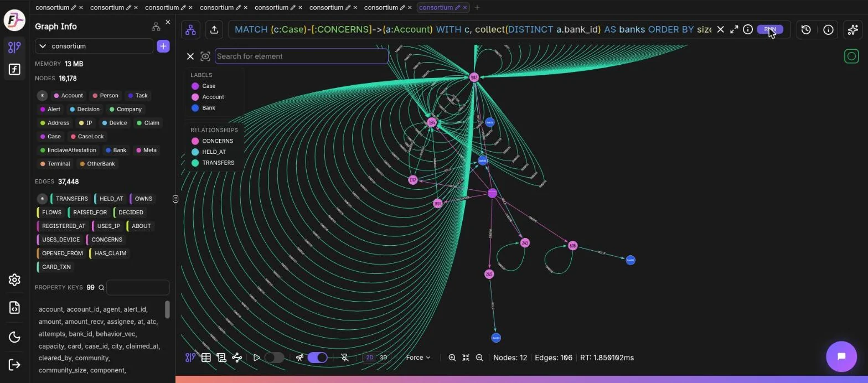This screenshot has height=383, width=868.
Task: Run the query with RUN button
Action: [770, 29]
